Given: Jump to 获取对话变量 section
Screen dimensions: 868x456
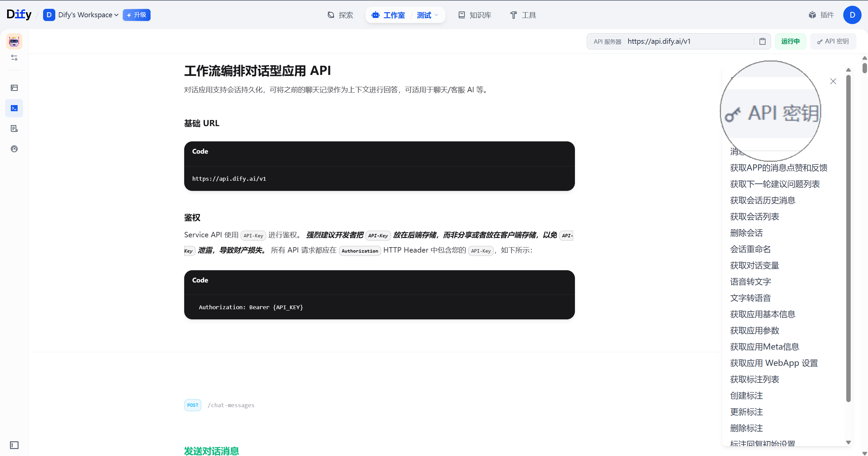Looking at the screenshot, I should (x=754, y=265).
